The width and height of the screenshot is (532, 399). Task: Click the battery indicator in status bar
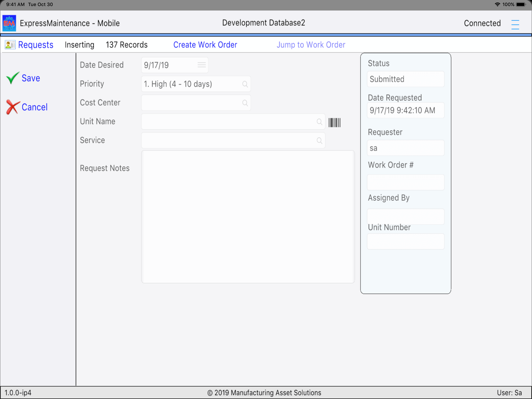pyautogui.click(x=521, y=4)
